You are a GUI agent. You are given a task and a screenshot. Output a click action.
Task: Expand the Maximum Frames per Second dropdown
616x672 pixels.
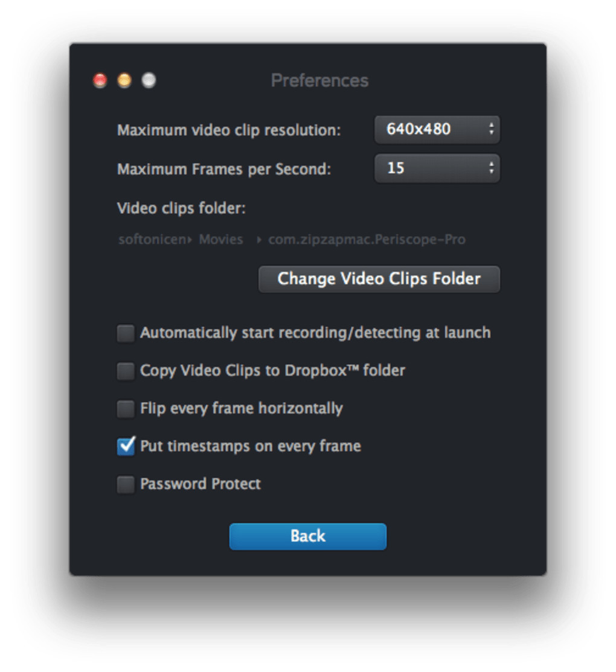pyautogui.click(x=437, y=168)
